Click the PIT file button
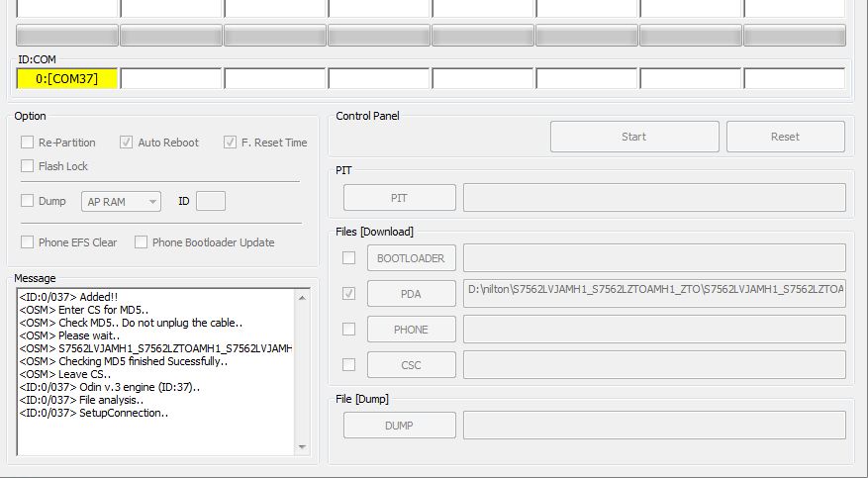The width and height of the screenshot is (868, 478). point(399,198)
